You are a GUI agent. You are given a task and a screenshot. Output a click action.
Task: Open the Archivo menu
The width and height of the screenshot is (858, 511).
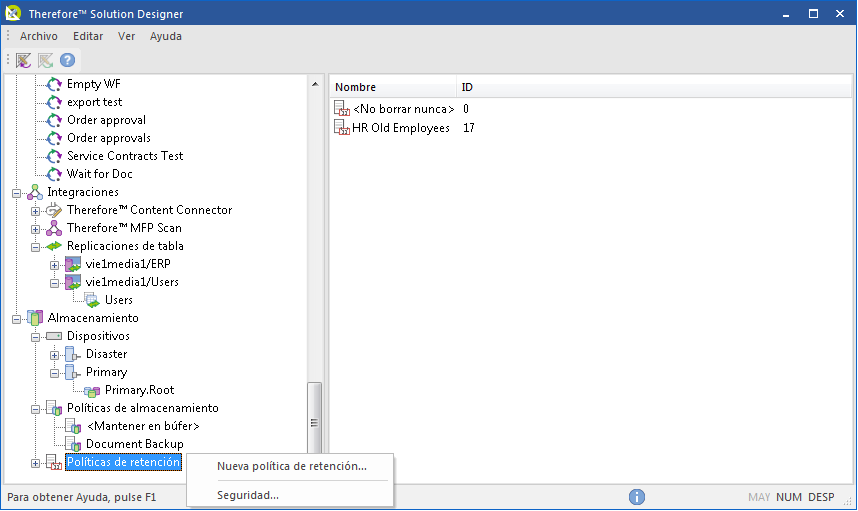pos(38,36)
